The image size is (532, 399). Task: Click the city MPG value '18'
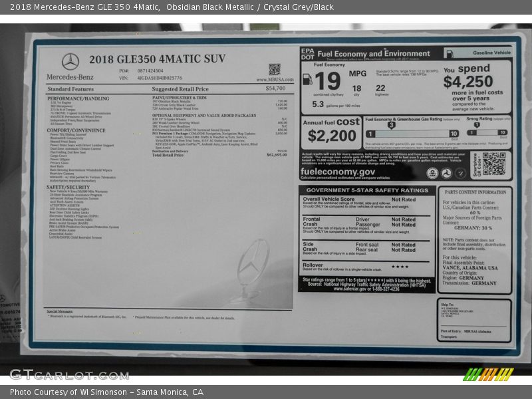pyautogui.click(x=356, y=88)
